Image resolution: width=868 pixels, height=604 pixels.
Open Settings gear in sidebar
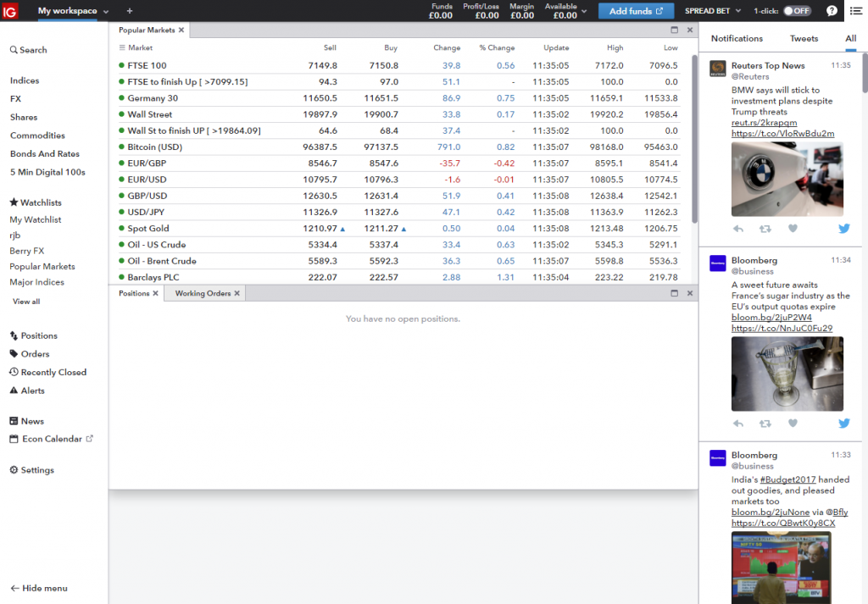tap(31, 470)
